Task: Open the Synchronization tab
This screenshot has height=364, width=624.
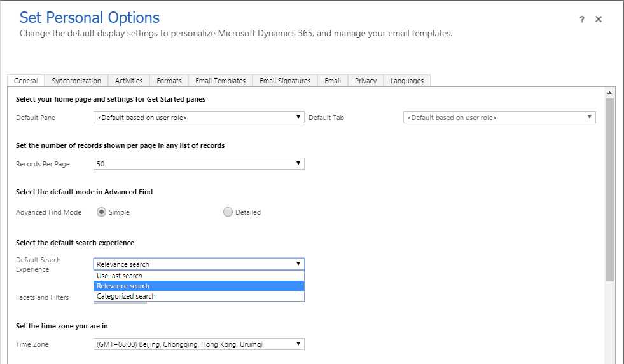Action: [x=76, y=81]
